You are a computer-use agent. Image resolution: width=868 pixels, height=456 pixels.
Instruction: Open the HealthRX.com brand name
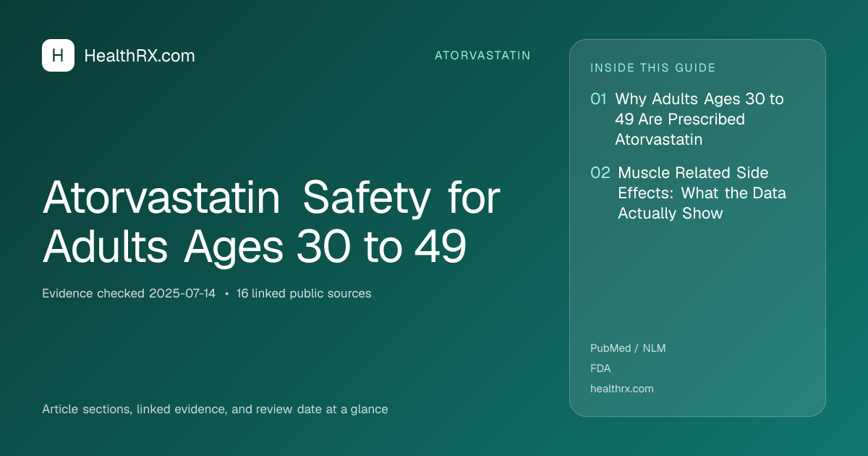pos(140,56)
